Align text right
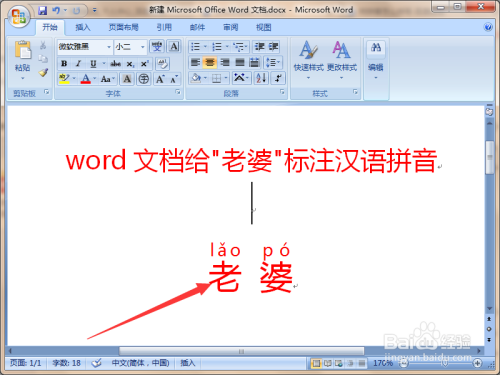Viewport: 500px width, 375px height. [225, 62]
